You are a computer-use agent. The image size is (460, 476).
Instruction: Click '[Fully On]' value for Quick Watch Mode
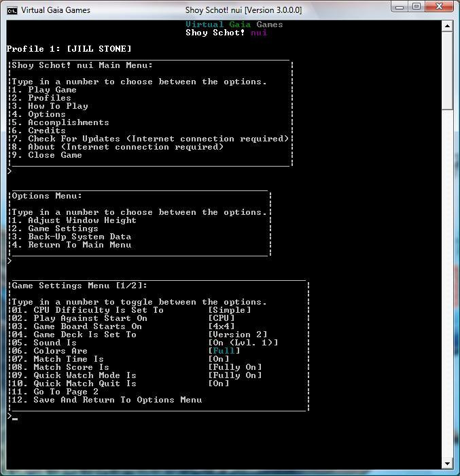click(235, 376)
